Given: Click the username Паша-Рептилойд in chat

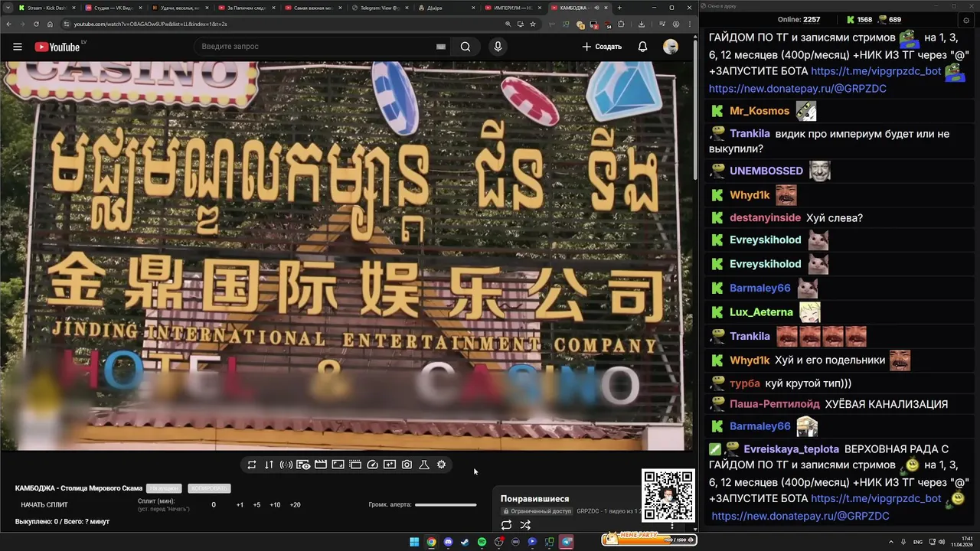Looking at the screenshot, I should pyautogui.click(x=774, y=404).
